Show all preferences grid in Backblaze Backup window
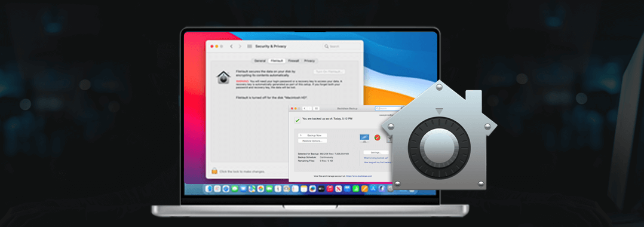This screenshot has width=644, height=227. pyautogui.click(x=316, y=108)
